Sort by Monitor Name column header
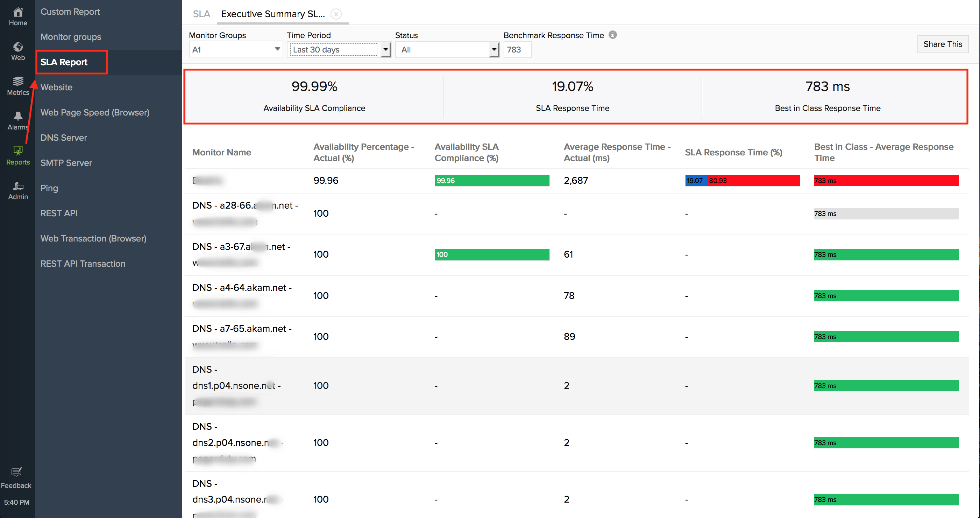 tap(221, 152)
